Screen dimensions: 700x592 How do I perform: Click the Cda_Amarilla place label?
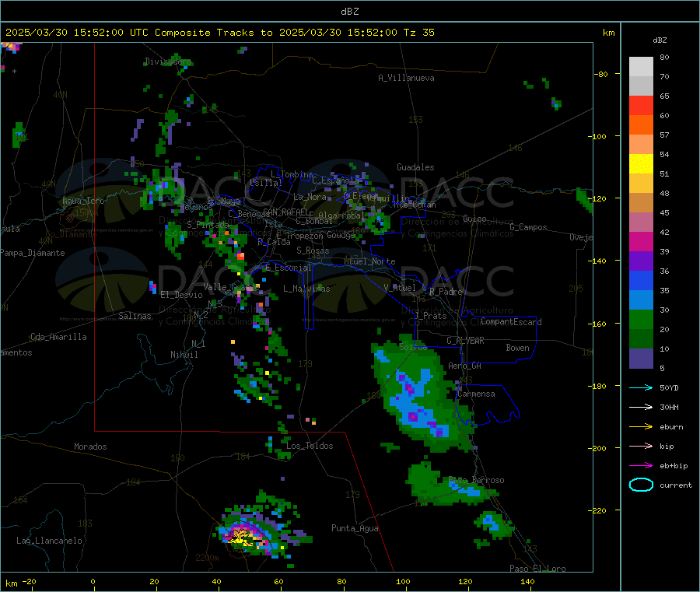pyautogui.click(x=58, y=337)
